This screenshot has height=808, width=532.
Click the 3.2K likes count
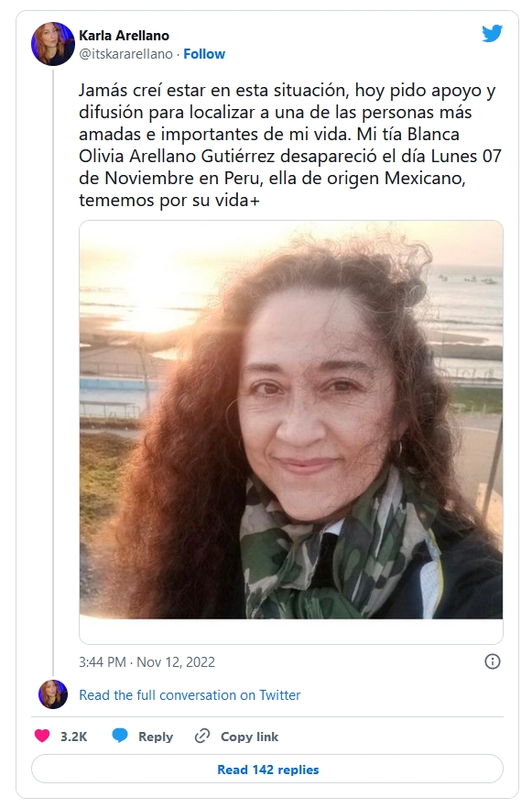(73, 737)
